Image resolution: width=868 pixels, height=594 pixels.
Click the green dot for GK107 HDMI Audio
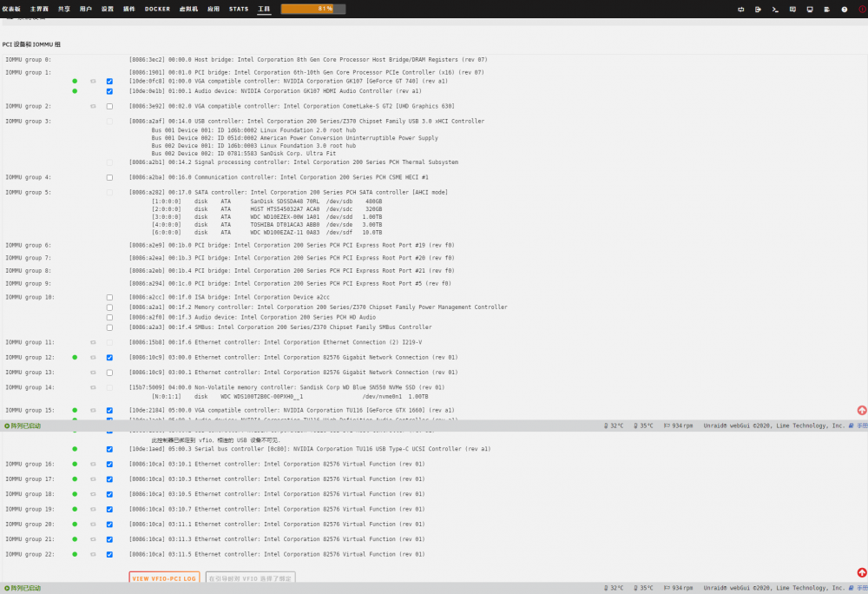tap(75, 91)
